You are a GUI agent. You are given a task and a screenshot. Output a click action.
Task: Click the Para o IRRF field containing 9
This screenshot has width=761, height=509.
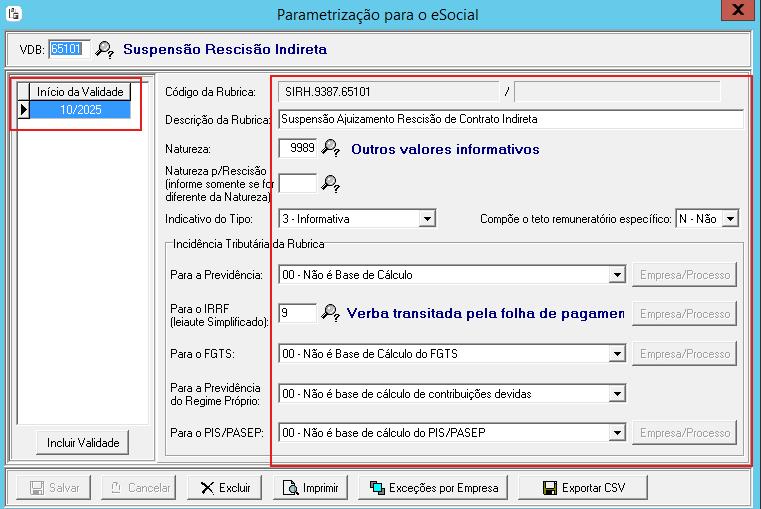tap(298, 313)
